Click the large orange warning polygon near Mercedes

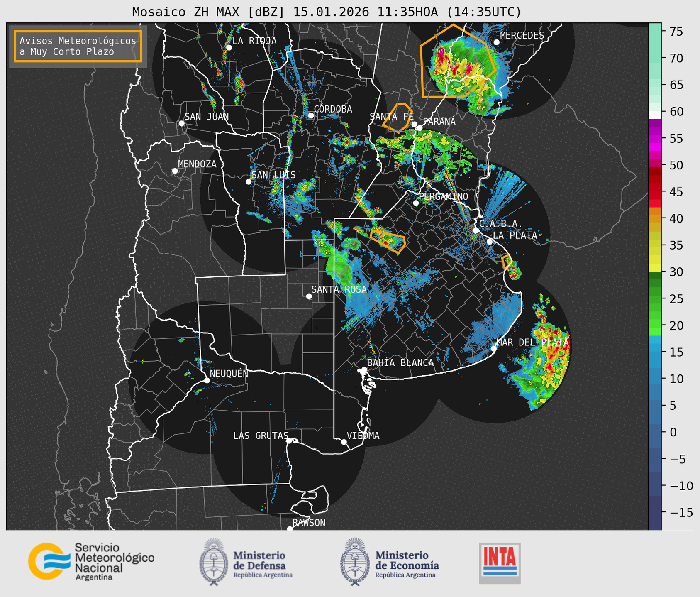tap(458, 61)
